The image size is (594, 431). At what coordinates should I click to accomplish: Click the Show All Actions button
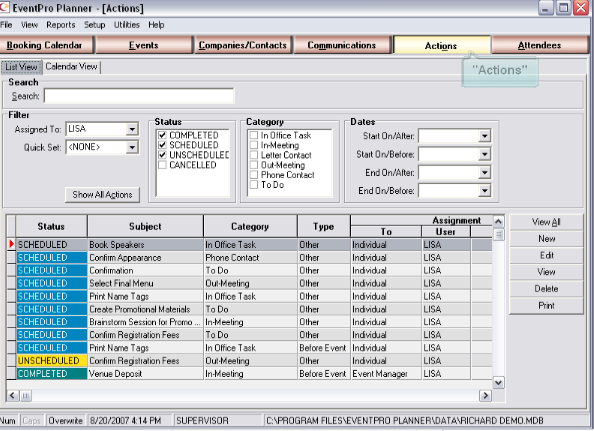tap(102, 195)
